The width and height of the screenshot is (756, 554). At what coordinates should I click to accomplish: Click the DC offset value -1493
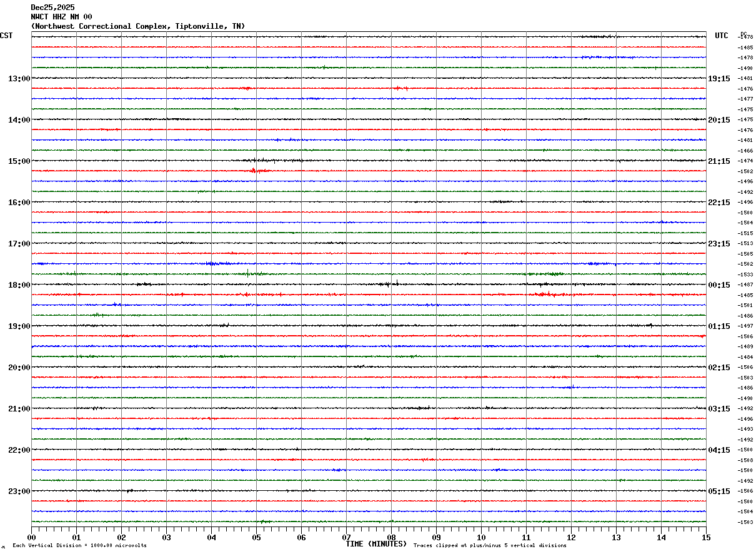pos(745,429)
